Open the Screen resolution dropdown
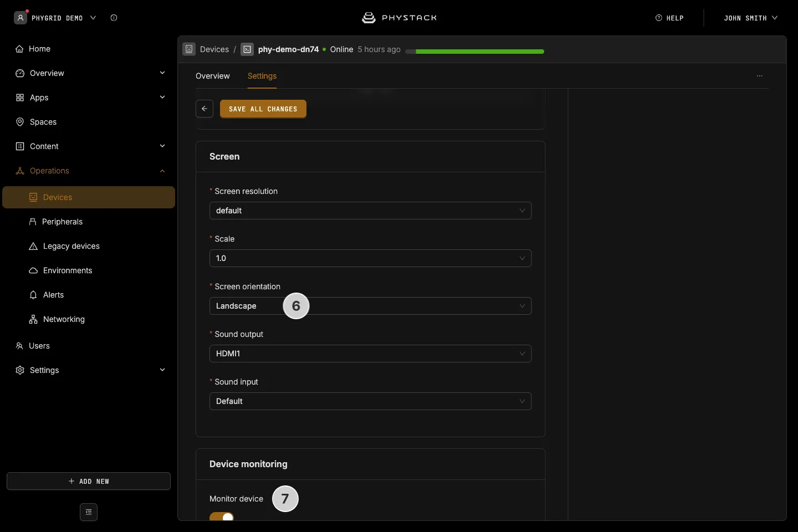The height and width of the screenshot is (532, 798). [370, 211]
